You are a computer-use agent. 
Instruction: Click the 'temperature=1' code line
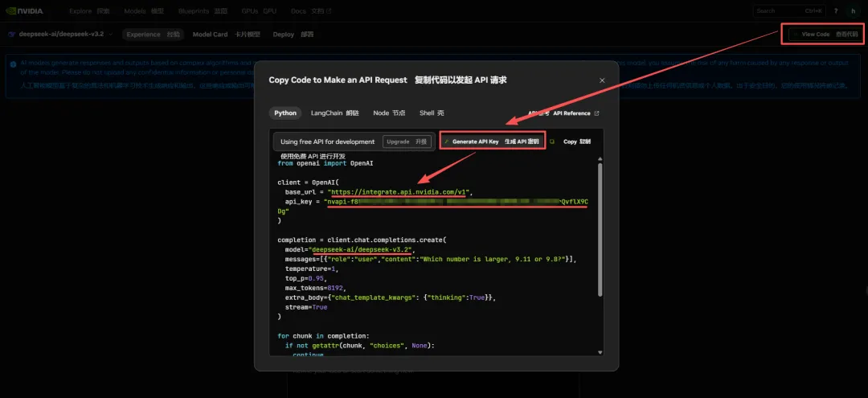click(x=311, y=269)
